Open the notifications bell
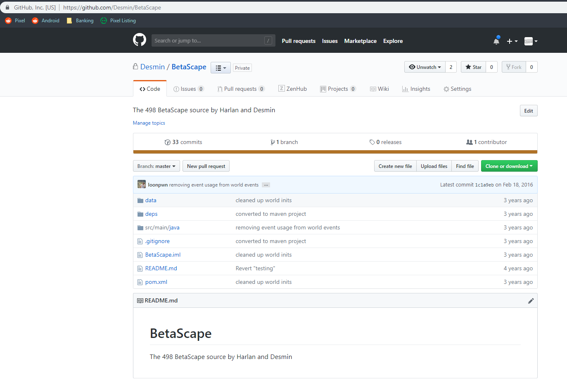 [496, 40]
